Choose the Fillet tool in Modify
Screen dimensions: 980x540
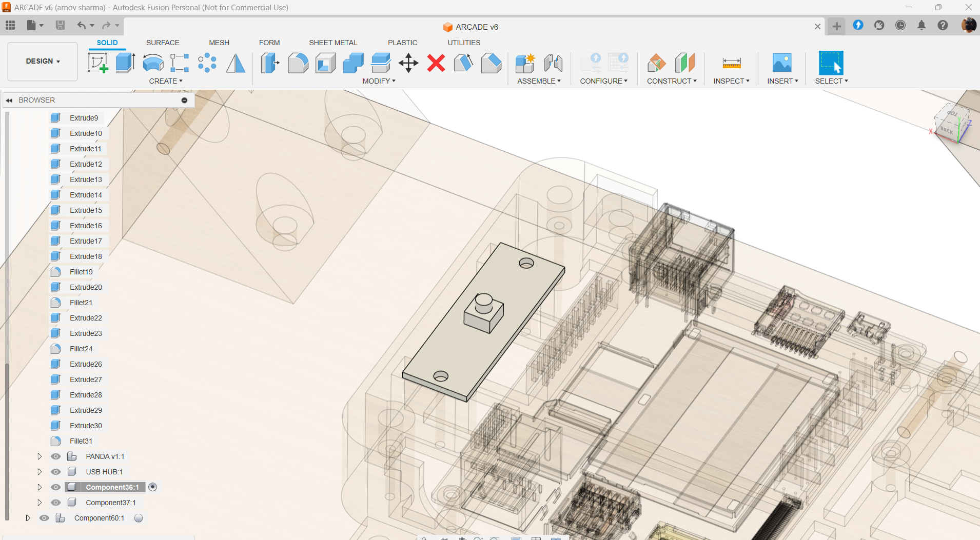pos(298,63)
